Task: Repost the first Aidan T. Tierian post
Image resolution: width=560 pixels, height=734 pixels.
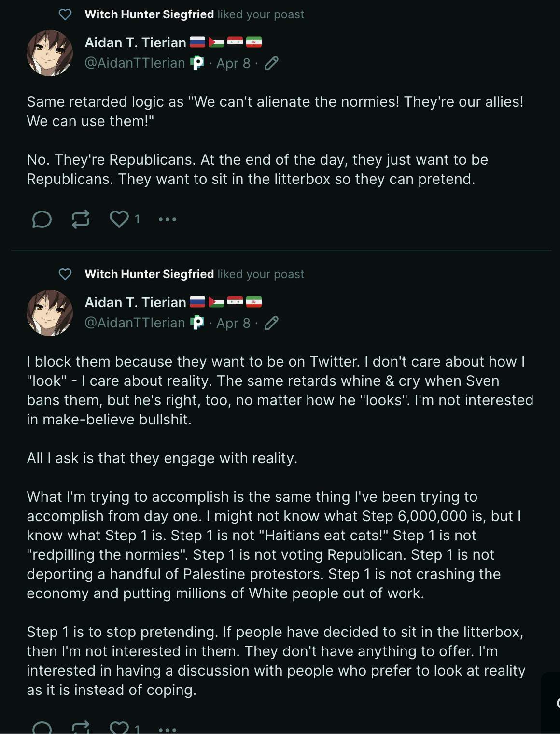Action: 81,219
